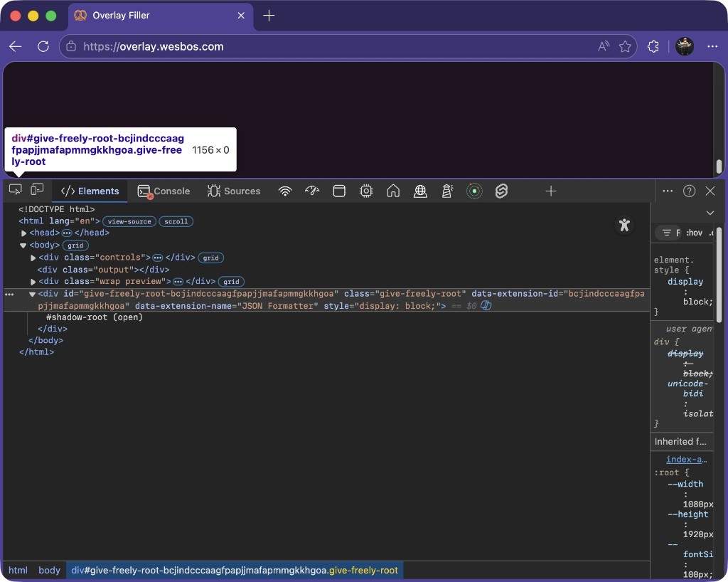Image resolution: width=728 pixels, height=582 pixels.
Task: Filter rules in the Styles pane
Action: coord(667,233)
